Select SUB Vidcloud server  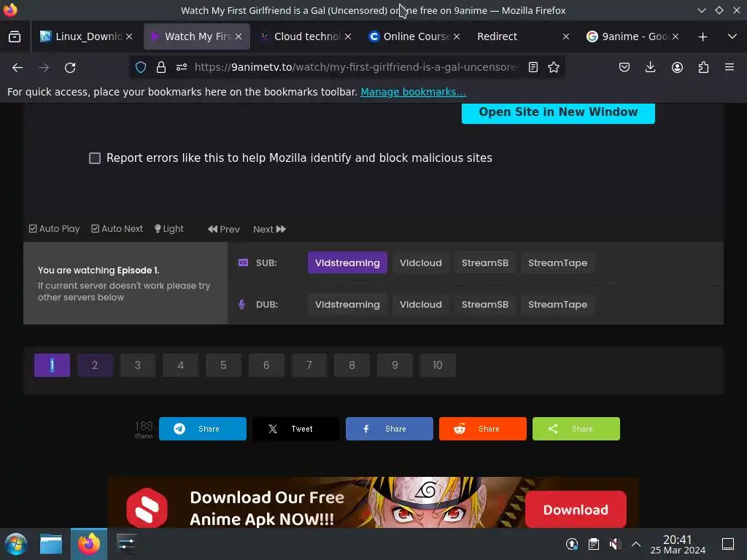[x=421, y=262]
